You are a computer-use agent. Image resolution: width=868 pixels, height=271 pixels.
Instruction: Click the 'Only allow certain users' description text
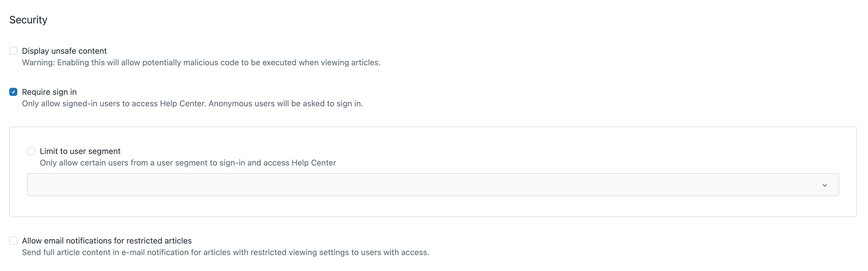[187, 163]
